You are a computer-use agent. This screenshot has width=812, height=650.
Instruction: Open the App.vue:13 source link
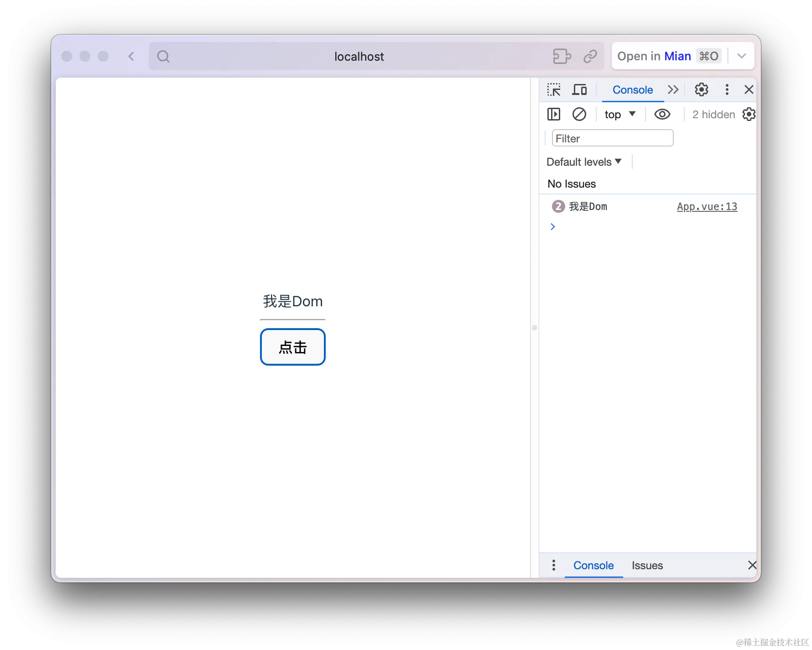point(707,206)
